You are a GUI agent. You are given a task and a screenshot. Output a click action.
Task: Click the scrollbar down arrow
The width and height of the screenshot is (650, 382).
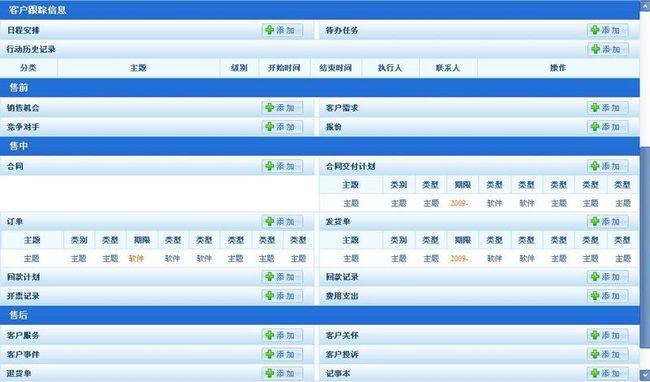coord(645,374)
